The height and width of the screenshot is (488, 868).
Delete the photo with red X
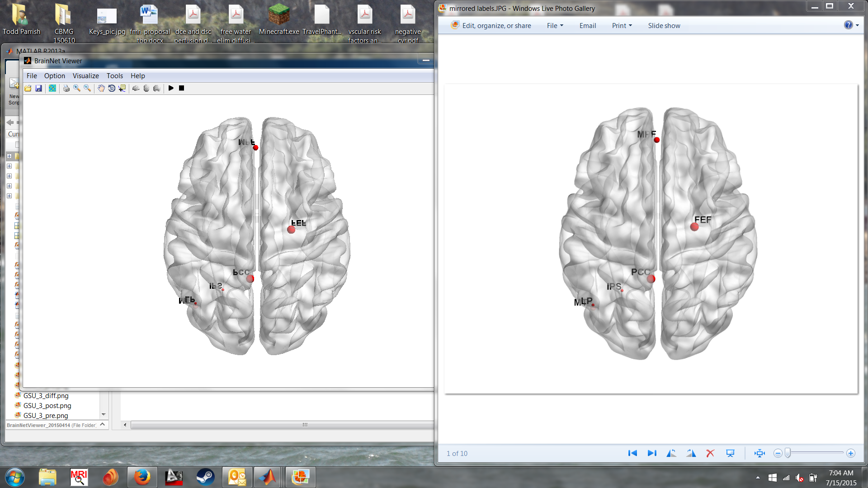tap(710, 453)
